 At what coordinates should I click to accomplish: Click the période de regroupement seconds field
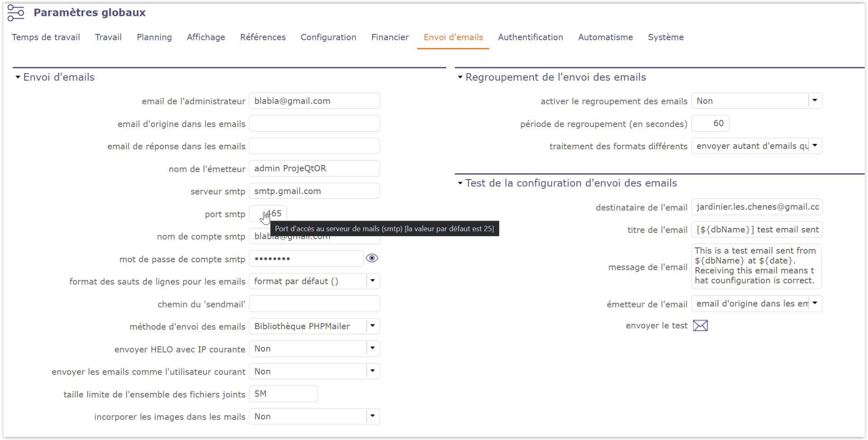(x=710, y=123)
